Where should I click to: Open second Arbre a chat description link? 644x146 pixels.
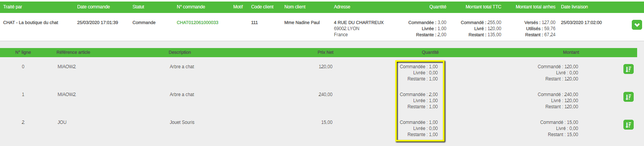182,95
